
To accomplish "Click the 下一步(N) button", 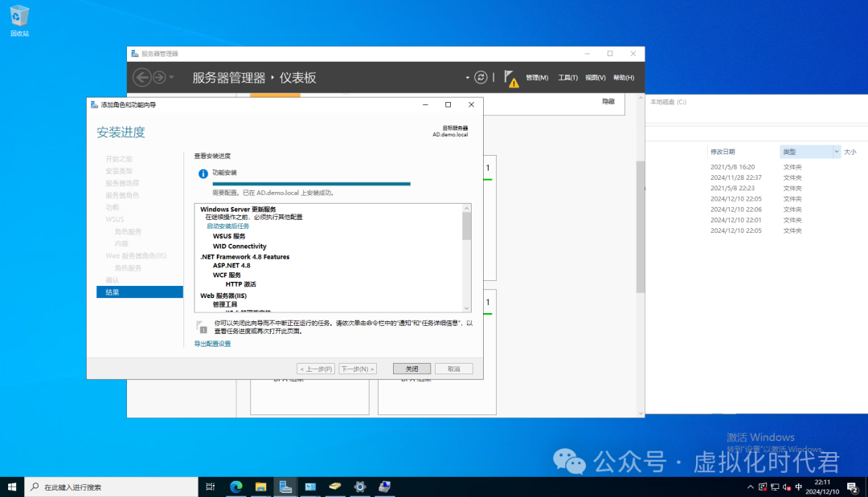I will [358, 369].
